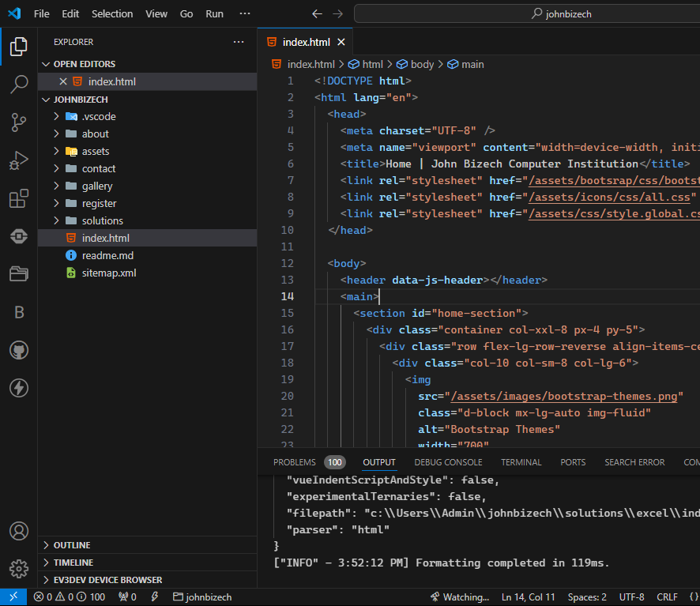Open the Extensions view
700x606 pixels.
click(19, 198)
